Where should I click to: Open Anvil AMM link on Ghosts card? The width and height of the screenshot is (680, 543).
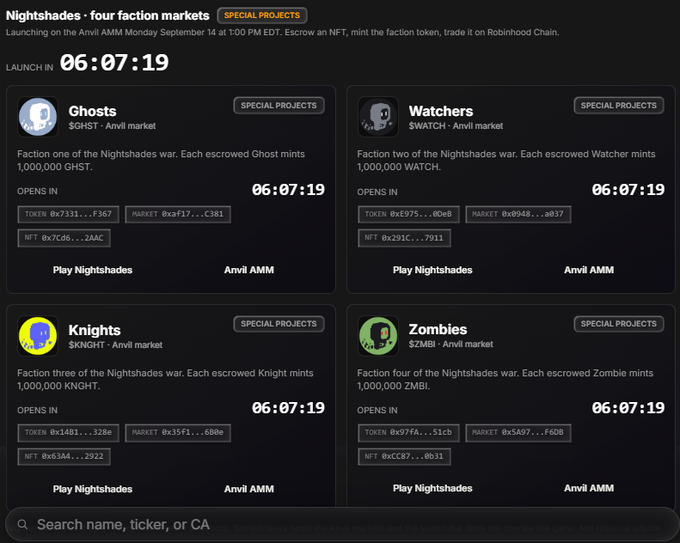click(x=249, y=270)
